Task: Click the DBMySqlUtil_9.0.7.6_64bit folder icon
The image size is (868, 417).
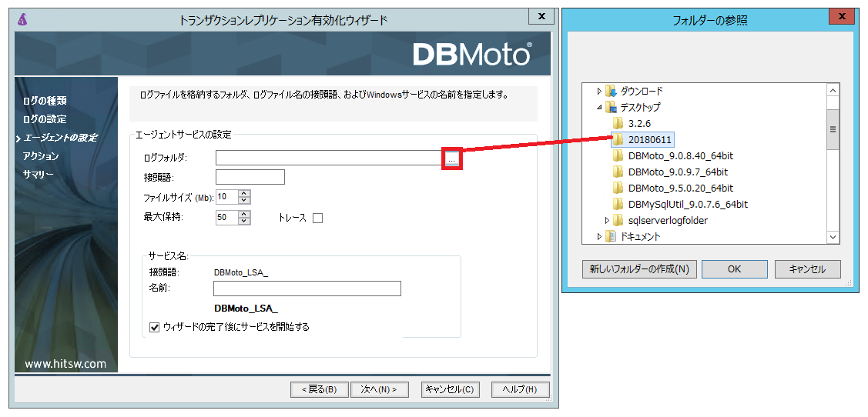Action: click(x=618, y=204)
